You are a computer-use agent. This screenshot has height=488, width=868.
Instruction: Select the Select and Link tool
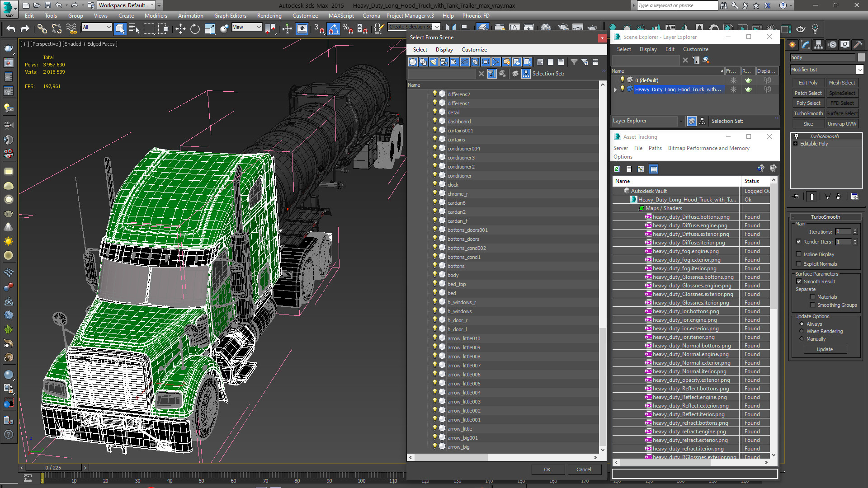pyautogui.click(x=42, y=29)
